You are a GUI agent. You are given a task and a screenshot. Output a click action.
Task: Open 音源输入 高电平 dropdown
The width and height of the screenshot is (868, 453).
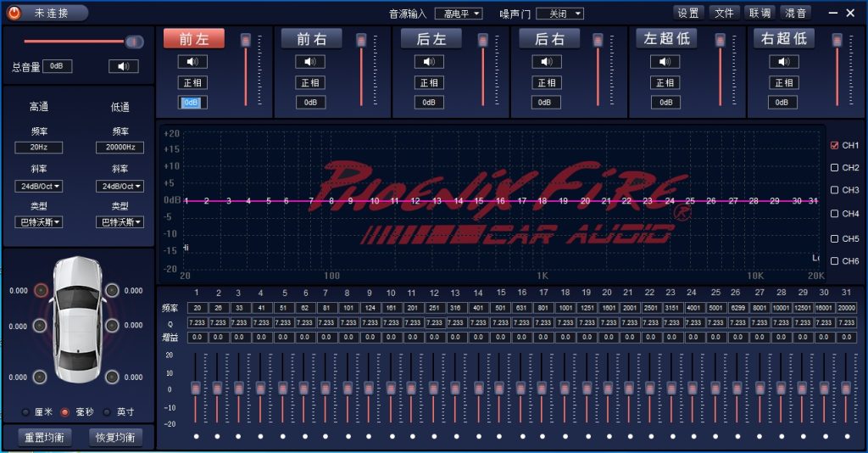click(x=459, y=14)
